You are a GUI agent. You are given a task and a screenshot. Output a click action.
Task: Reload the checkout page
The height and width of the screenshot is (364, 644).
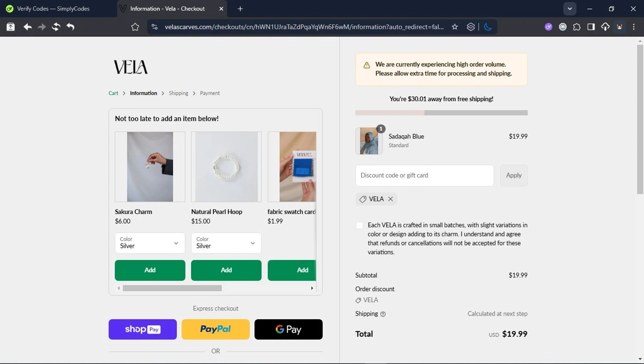(56, 27)
